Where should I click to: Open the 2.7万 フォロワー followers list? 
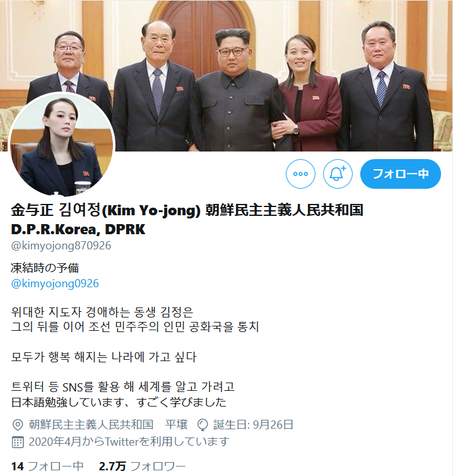pos(142,467)
